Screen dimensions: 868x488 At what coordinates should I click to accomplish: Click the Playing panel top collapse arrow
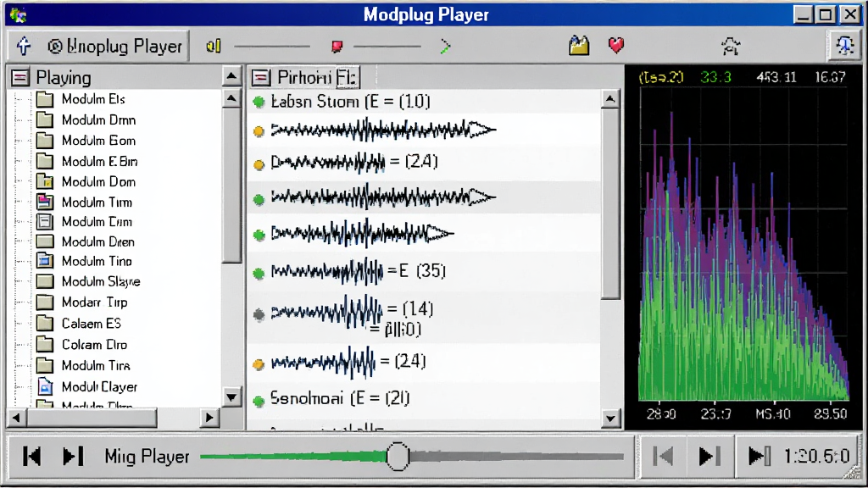coord(231,77)
